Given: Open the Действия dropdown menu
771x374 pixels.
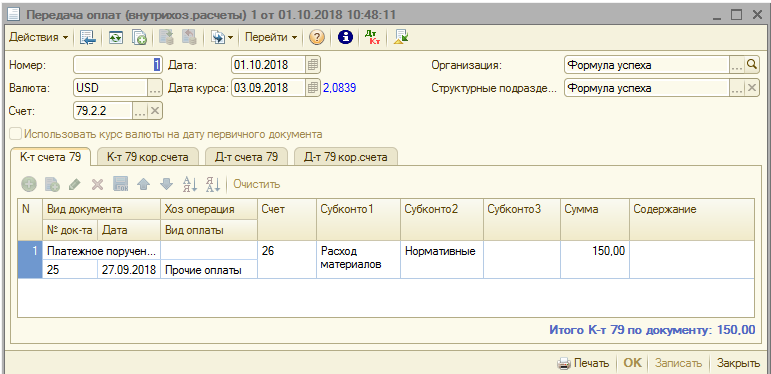Looking at the screenshot, I should coord(38,37).
